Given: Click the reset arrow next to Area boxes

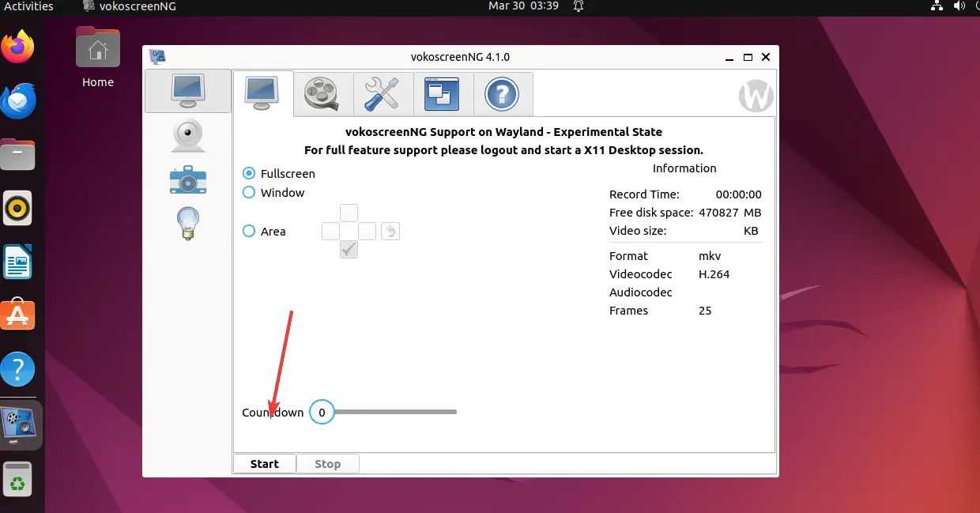Looking at the screenshot, I should (x=390, y=231).
